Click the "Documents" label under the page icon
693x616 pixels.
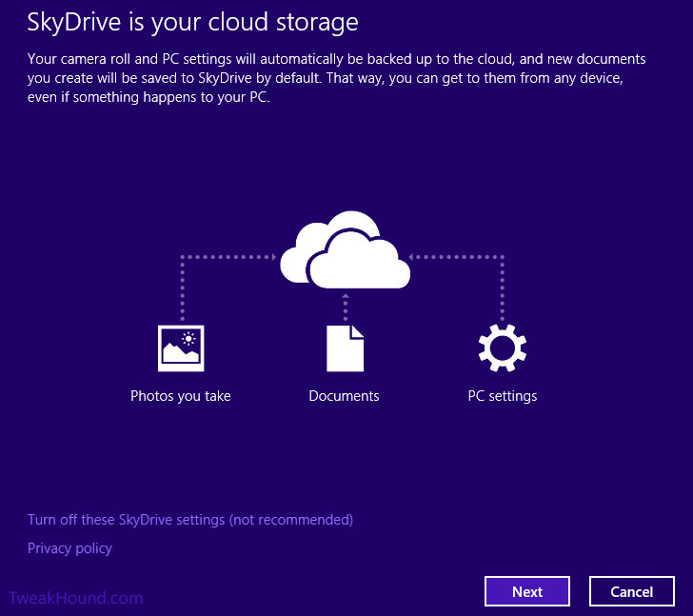click(x=345, y=396)
